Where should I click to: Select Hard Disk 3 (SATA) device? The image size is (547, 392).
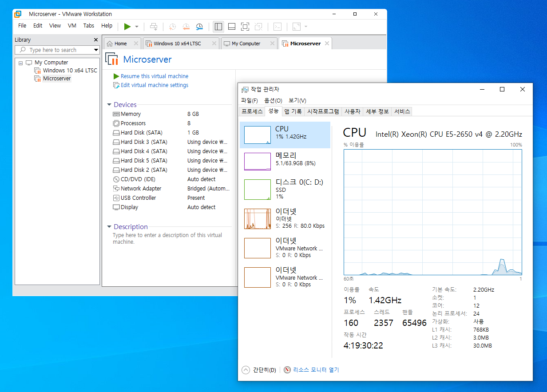172,142
